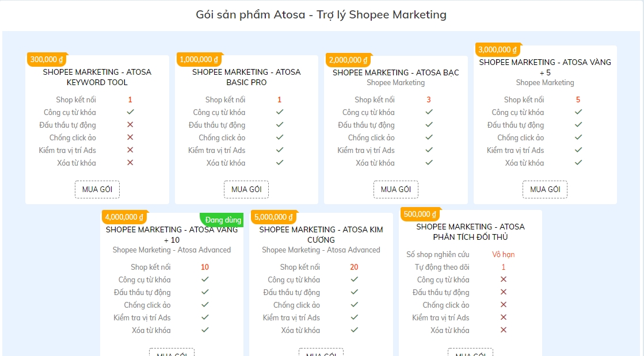The image size is (644, 356).
Task: Click the 5,000,000 đ price badge
Action: pos(273,217)
